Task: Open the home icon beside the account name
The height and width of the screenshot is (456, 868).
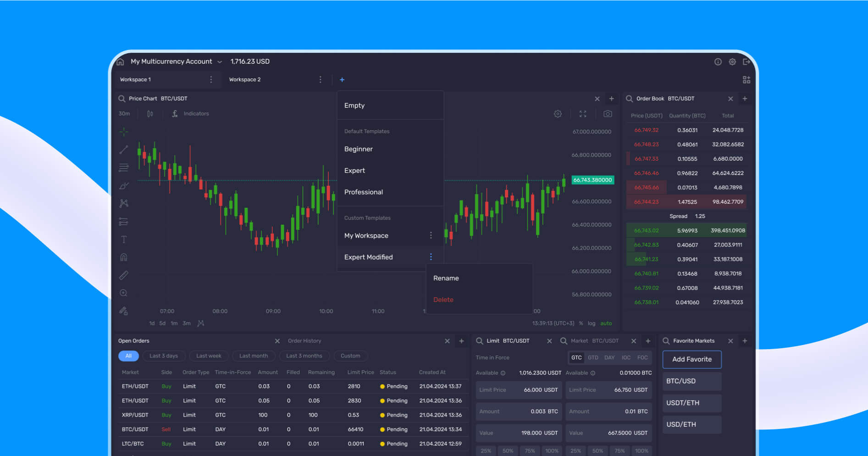Action: coord(121,61)
